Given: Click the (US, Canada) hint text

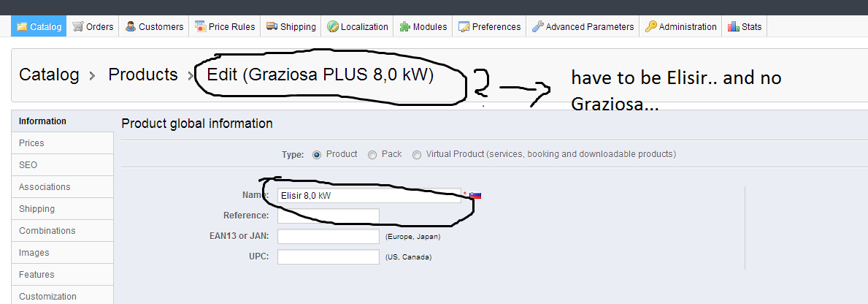Looking at the screenshot, I should click(408, 257).
